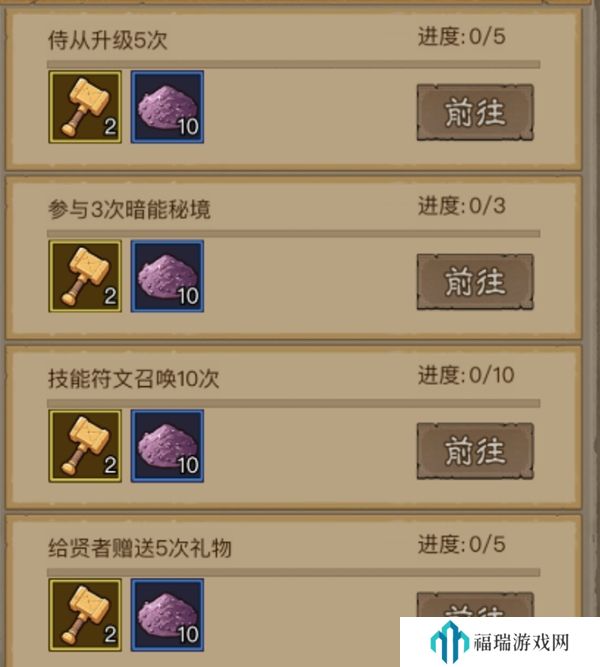Tap purple powder reward in 给贤者赠送5次礼物 task

[x=167, y=615]
